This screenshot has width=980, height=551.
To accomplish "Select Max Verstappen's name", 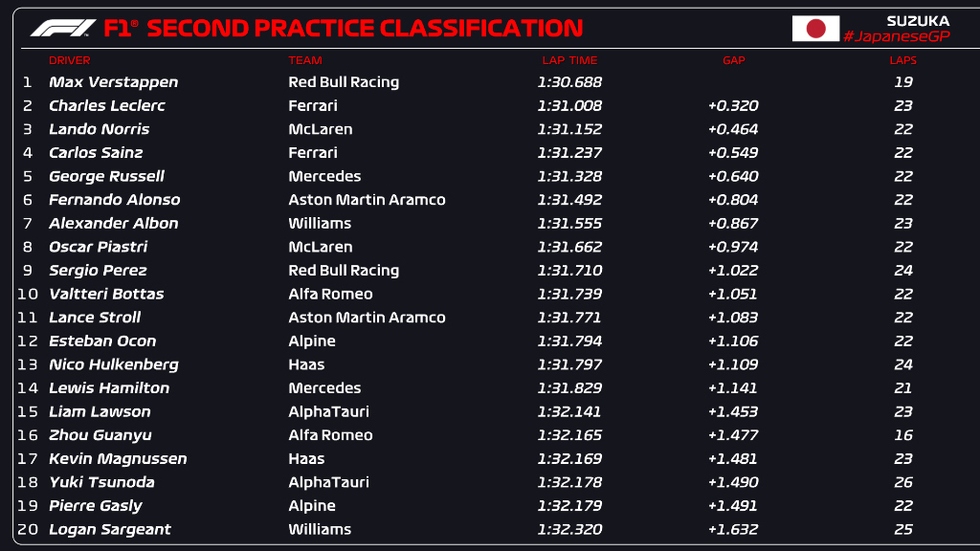I will (x=113, y=82).
